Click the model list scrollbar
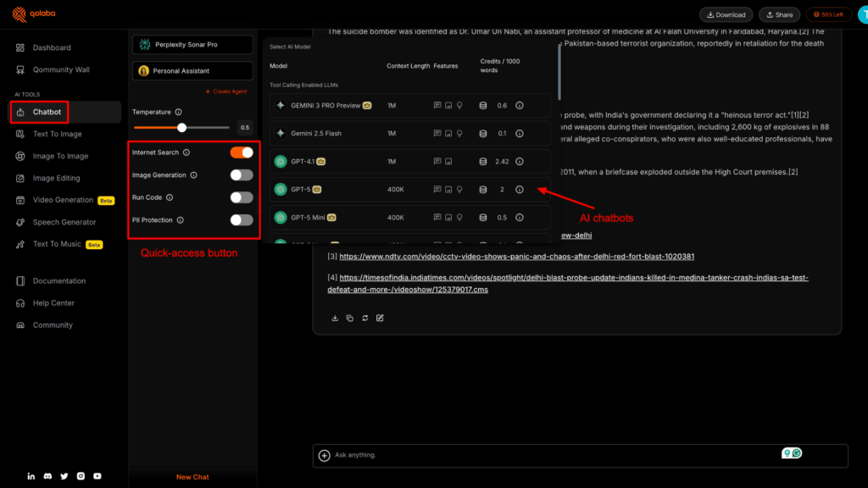868x488 pixels. coord(559,72)
